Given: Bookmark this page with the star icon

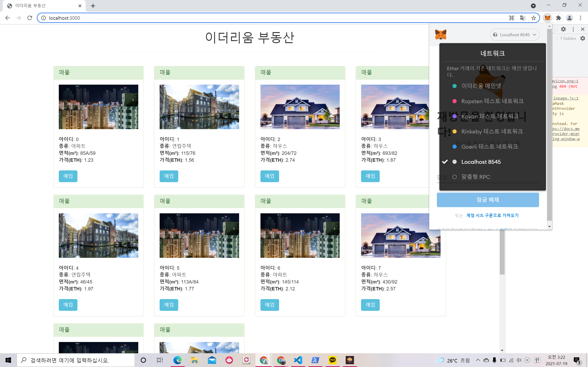Looking at the screenshot, I should pos(534,18).
